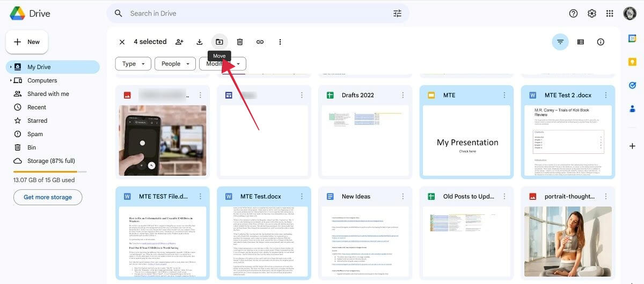Show the details info panel
Viewport: 644px width, 284px height.
click(601, 42)
